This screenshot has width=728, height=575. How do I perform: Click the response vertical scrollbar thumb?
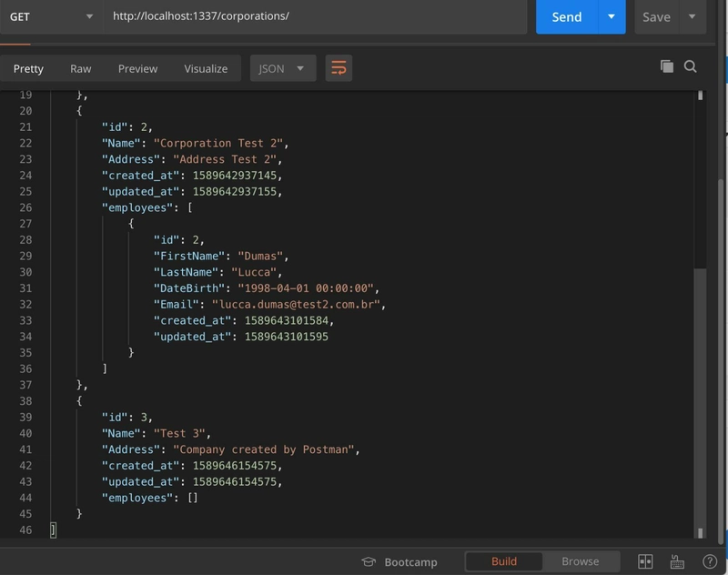point(700,401)
